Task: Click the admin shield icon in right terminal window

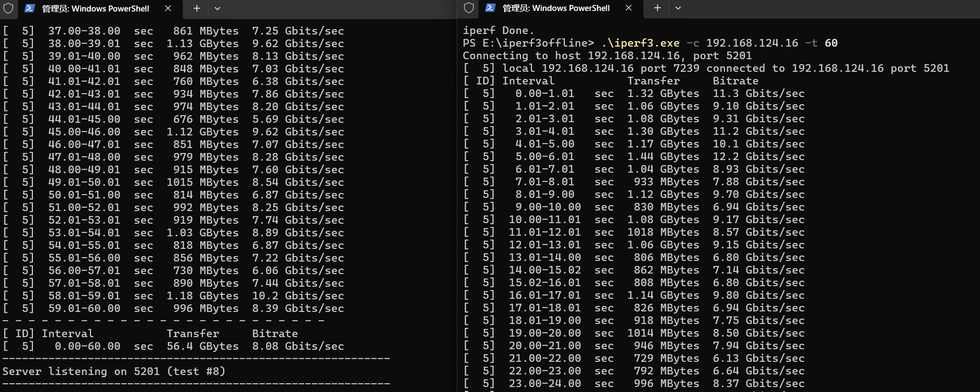Action: pos(469,8)
